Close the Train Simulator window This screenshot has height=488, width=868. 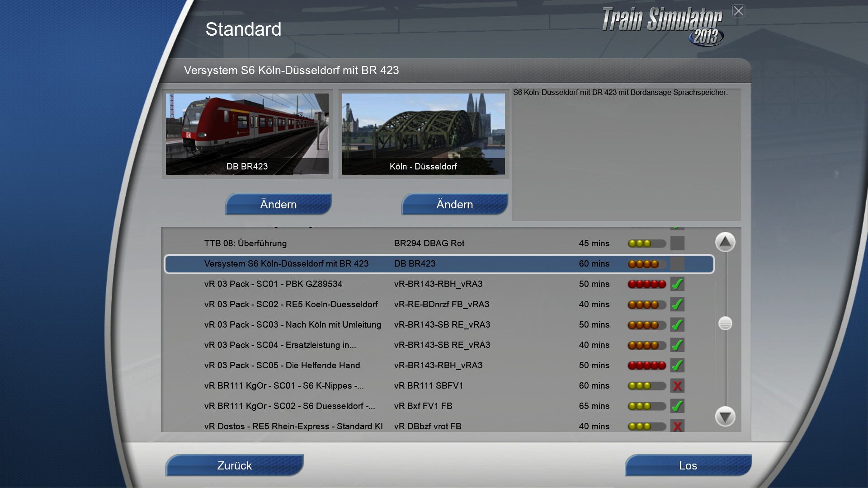click(739, 11)
